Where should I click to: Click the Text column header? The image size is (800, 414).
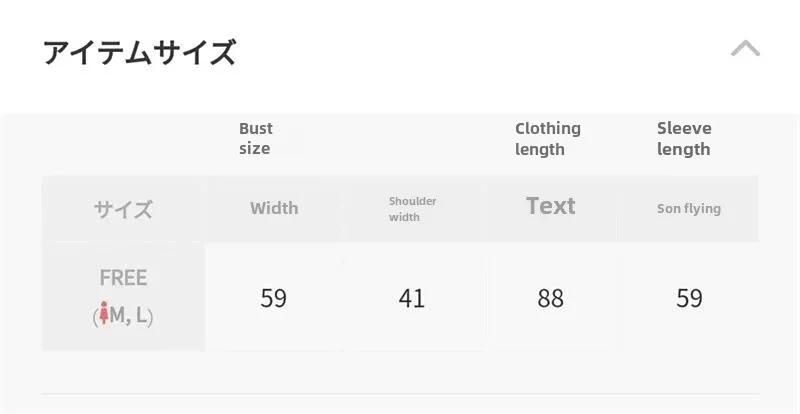(551, 206)
